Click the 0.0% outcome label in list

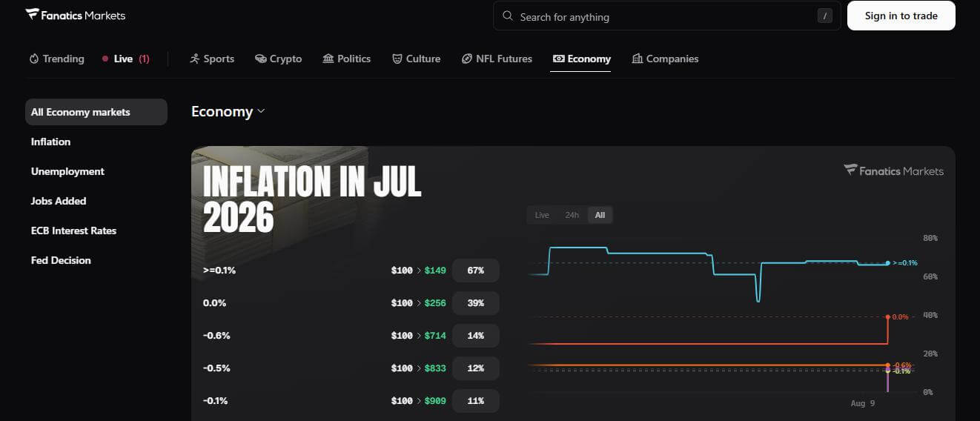pyautogui.click(x=214, y=303)
